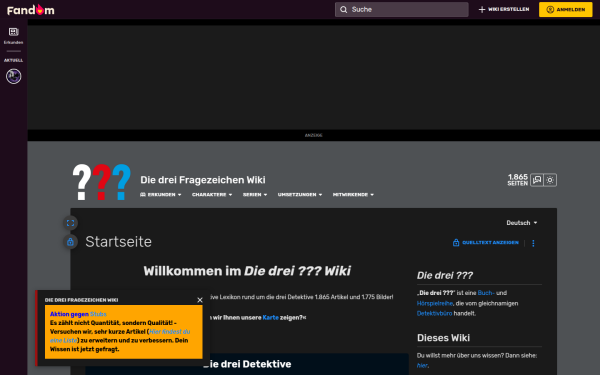Open the Karte link

pos(271,318)
